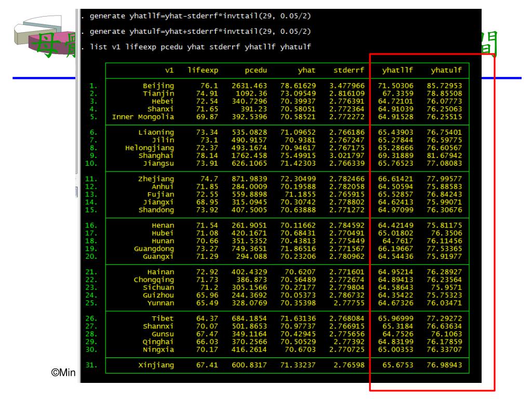Select the Xinjiang row name
Viewport: 532px width, 399px height.
(156, 365)
